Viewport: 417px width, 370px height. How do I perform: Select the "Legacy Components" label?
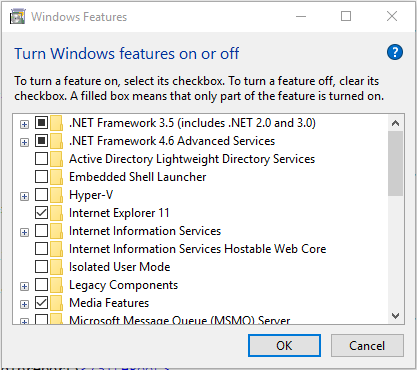pos(124,285)
